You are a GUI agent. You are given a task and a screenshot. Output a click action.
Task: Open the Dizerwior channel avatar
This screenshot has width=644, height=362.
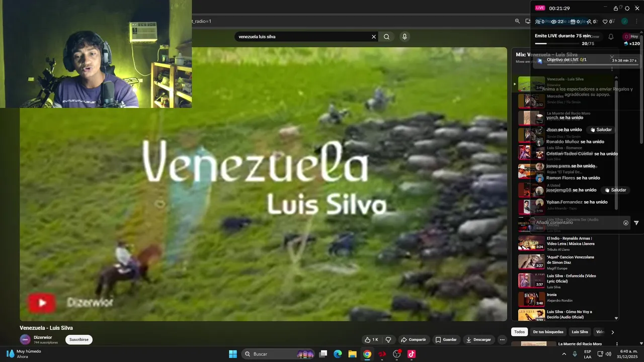[x=25, y=339]
